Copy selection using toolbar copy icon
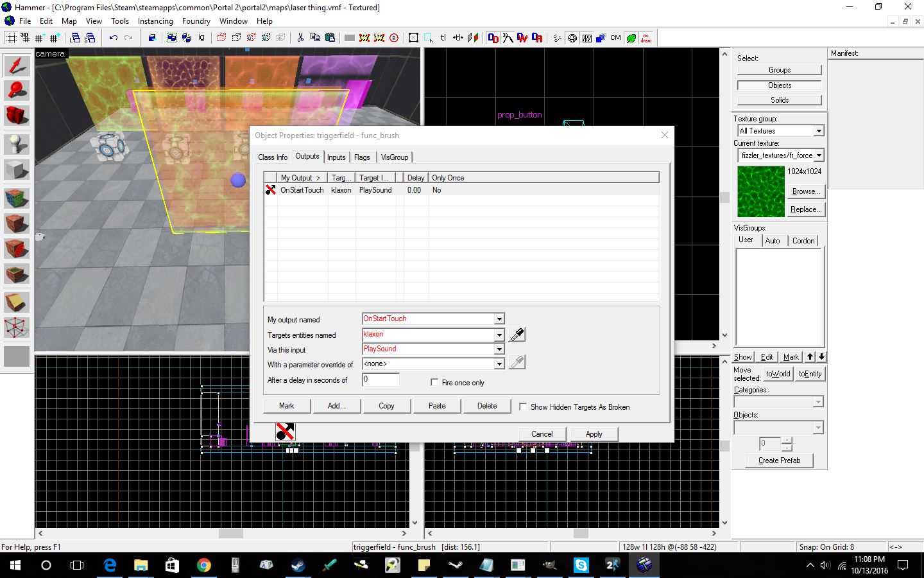 coord(315,38)
